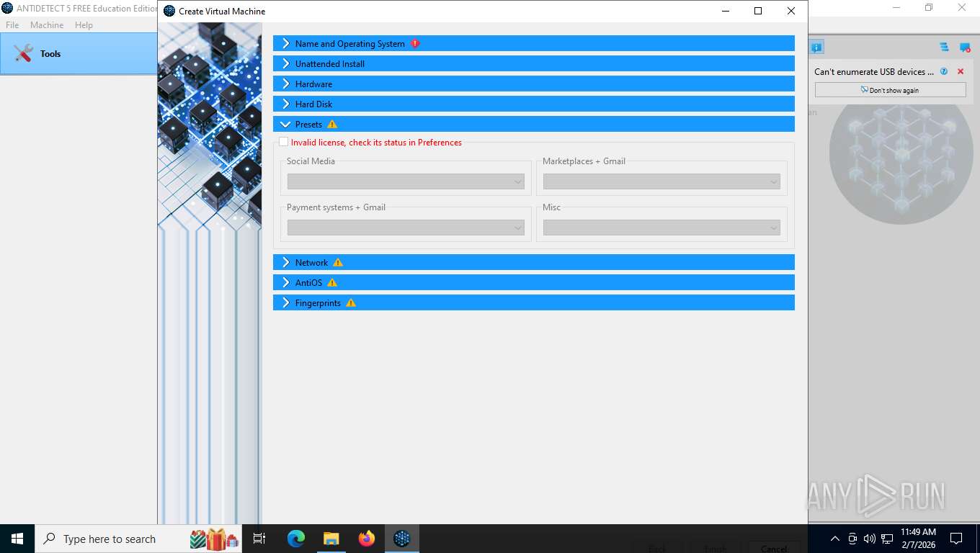
Task: Dismiss USB notification with red X
Action: (x=961, y=71)
